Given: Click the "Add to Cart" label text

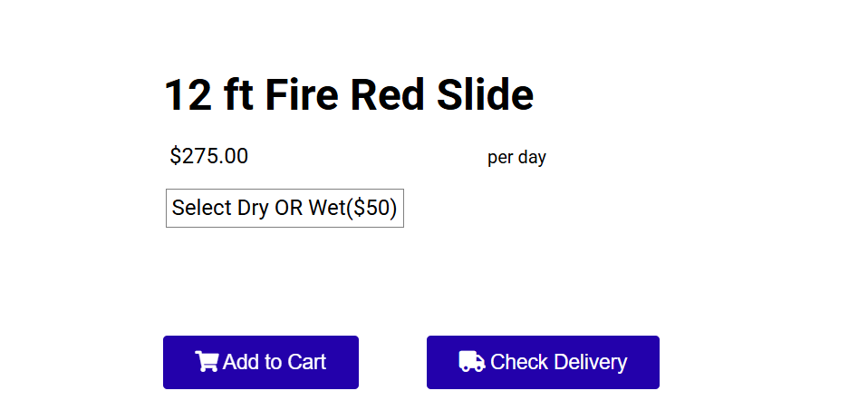Looking at the screenshot, I should [274, 362].
